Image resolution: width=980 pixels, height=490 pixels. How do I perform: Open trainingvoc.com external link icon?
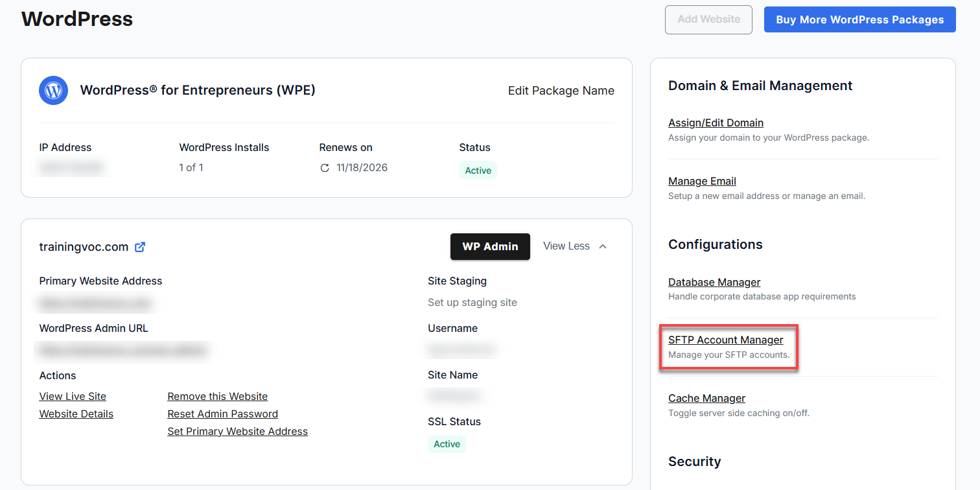pos(140,247)
